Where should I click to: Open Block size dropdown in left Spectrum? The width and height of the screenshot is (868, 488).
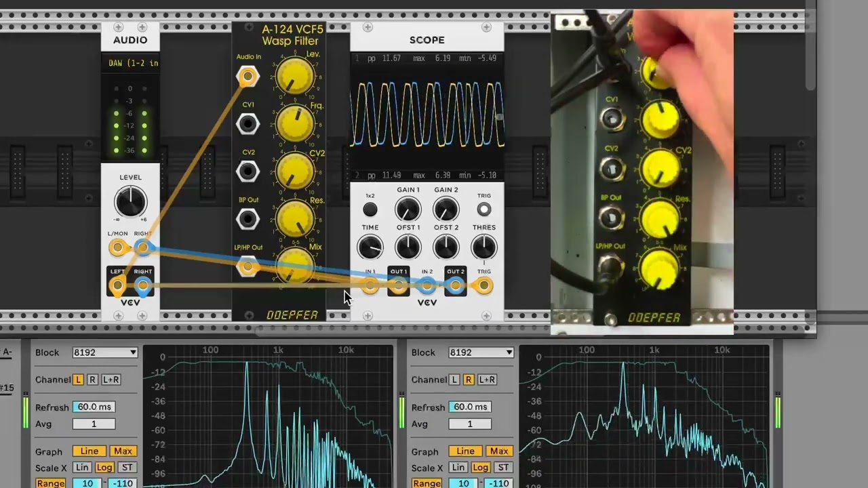[105, 352]
